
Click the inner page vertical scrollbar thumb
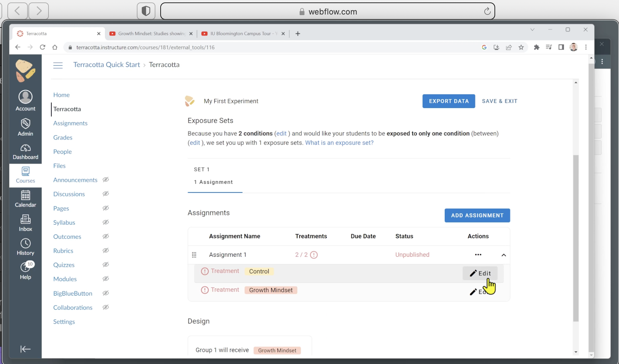[x=576, y=238]
